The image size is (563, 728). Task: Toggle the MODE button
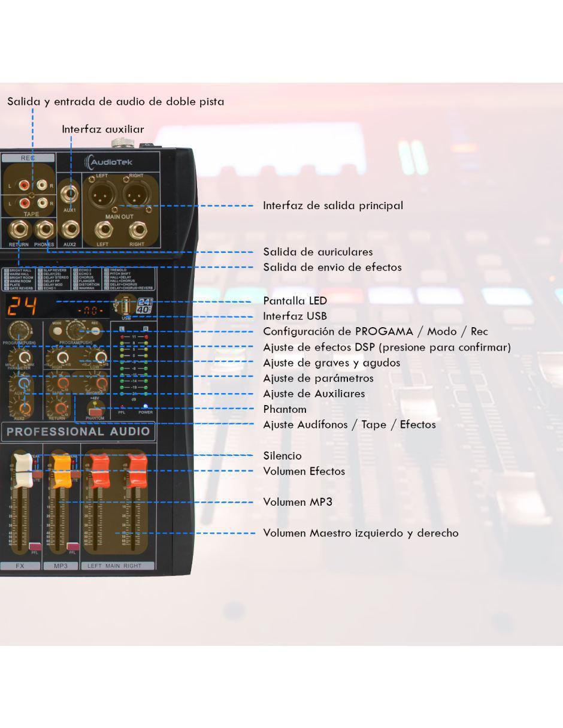(x=58, y=331)
